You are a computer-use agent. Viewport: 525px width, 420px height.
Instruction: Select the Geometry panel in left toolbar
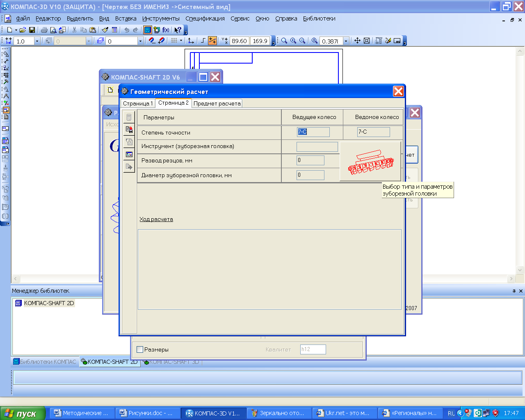(x=6, y=54)
